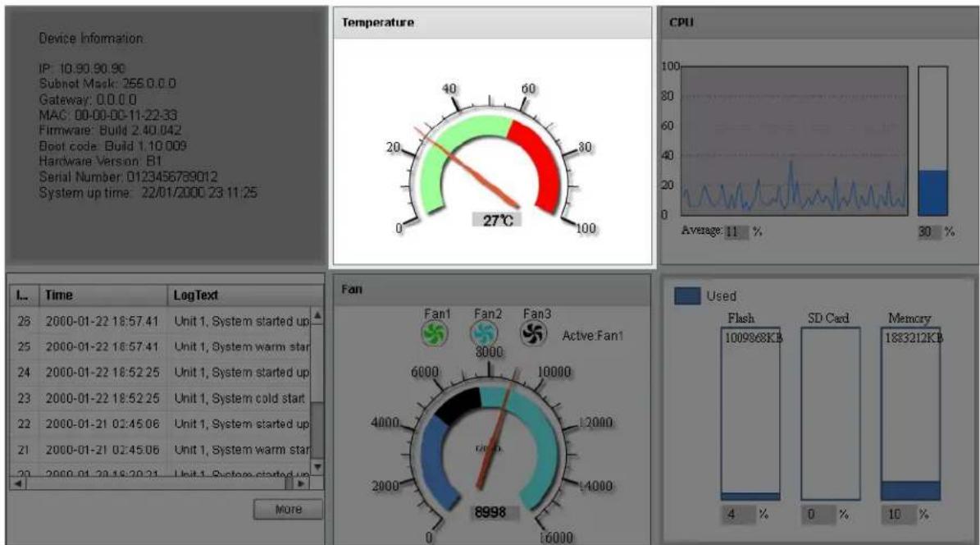Click the log horizontal scroll left arrow

pyautogui.click(x=18, y=483)
